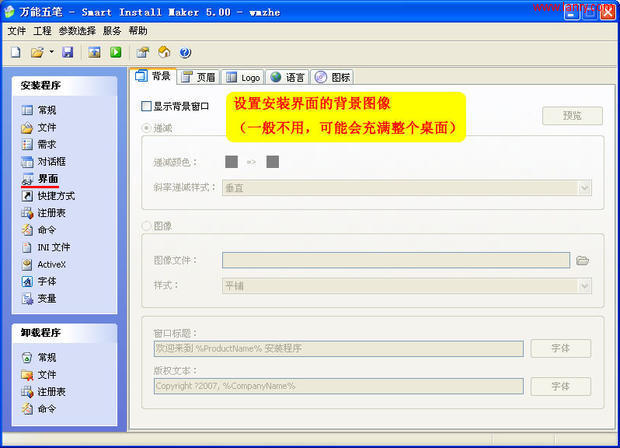
Task: Open uninstaller 命令 page under 卸载程序
Action: (39, 409)
